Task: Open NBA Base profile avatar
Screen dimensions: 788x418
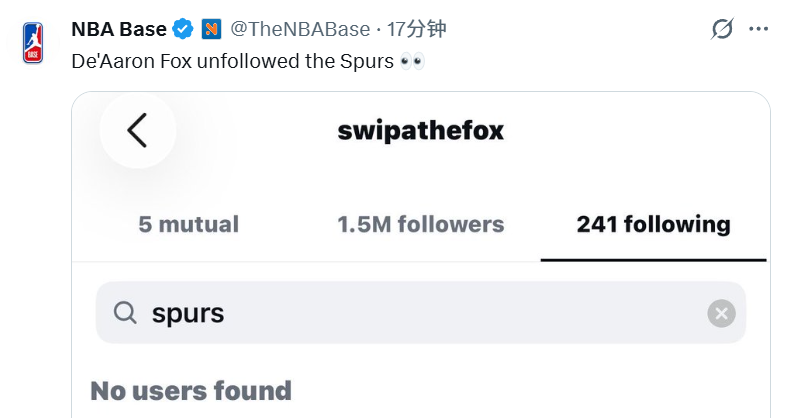Action: (33, 43)
